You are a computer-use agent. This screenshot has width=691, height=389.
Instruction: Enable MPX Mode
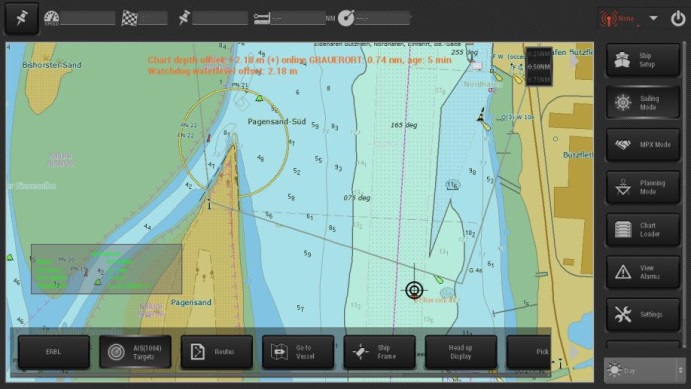coord(643,144)
